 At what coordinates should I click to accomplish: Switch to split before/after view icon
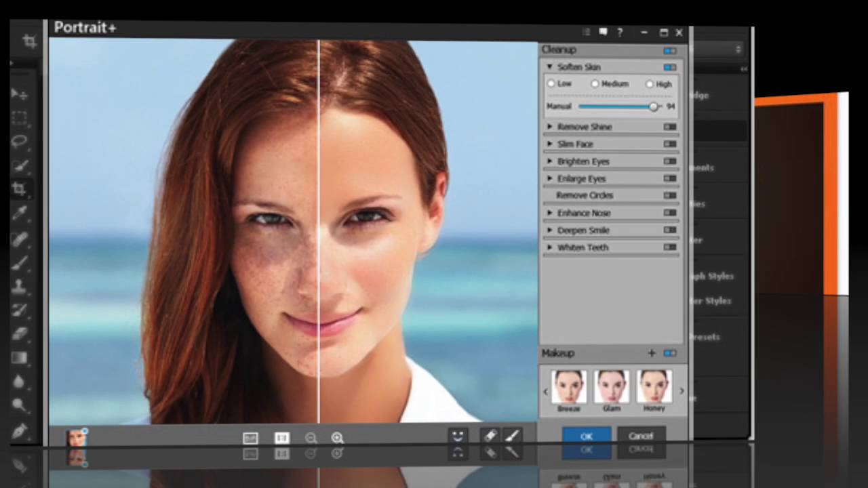pos(281,438)
